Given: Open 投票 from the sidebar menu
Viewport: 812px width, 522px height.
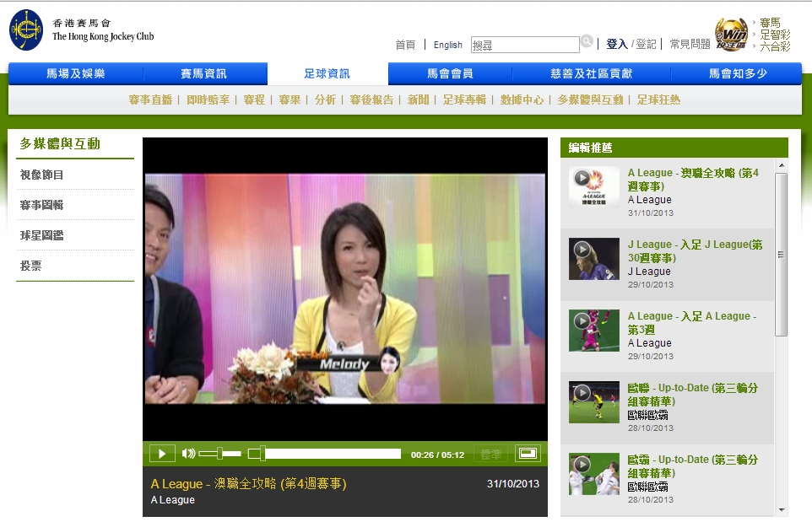Looking at the screenshot, I should pos(31,266).
